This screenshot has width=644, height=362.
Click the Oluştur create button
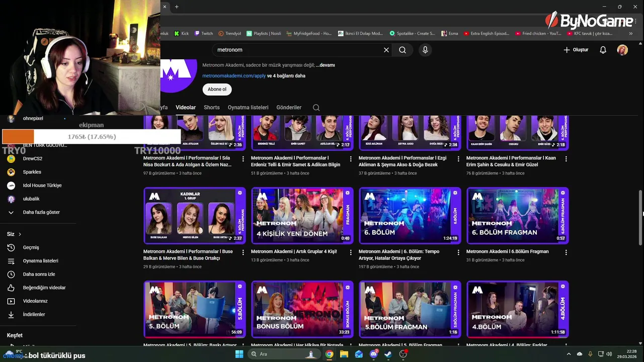[576, 50]
